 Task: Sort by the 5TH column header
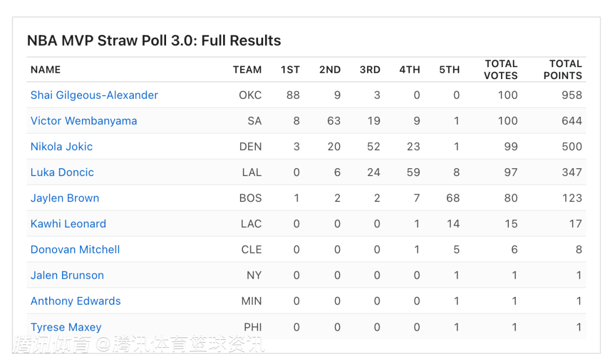[x=450, y=70]
